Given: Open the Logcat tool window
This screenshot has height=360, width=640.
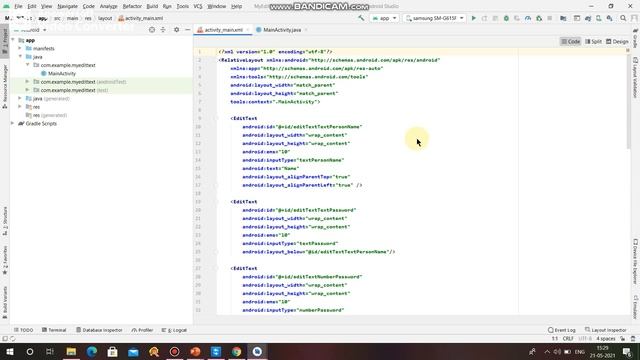Looking at the screenshot, I should (x=174, y=330).
